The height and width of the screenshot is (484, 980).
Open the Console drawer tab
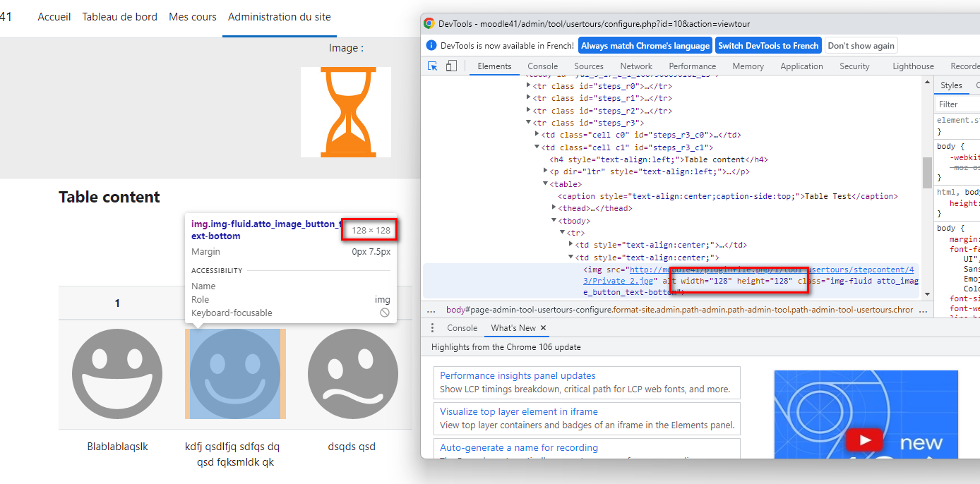[462, 328]
